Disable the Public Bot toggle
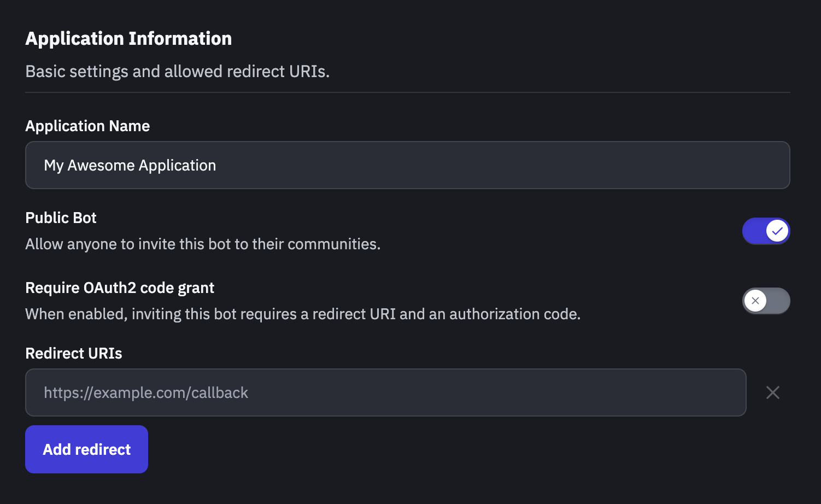 [766, 231]
